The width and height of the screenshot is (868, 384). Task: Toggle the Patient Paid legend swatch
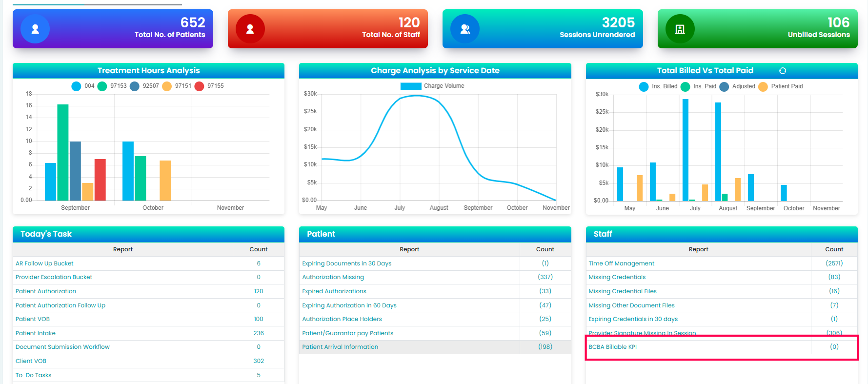763,87
